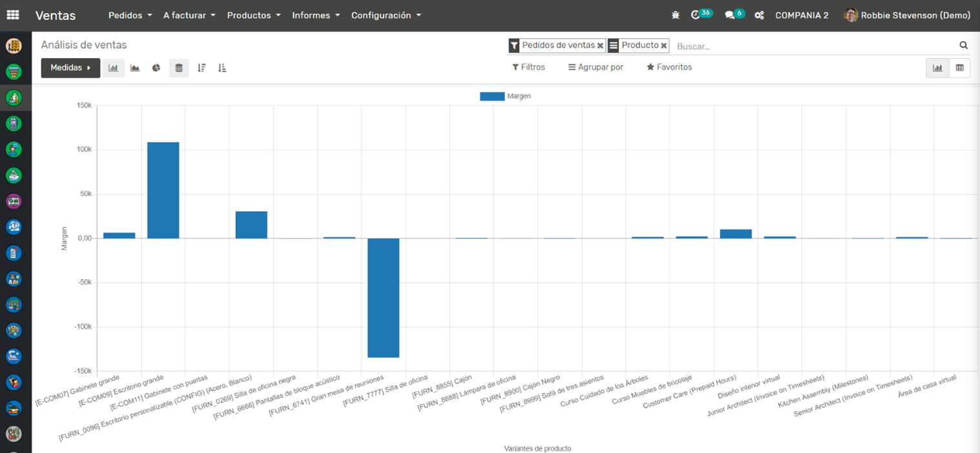The image size is (980, 453).
Task: Click the debug bug icon
Action: (x=675, y=15)
